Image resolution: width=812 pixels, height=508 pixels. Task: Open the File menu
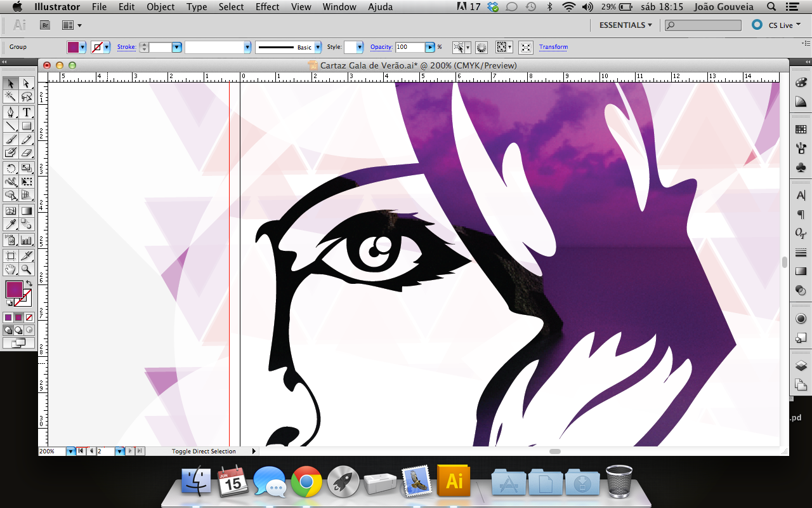tap(99, 7)
